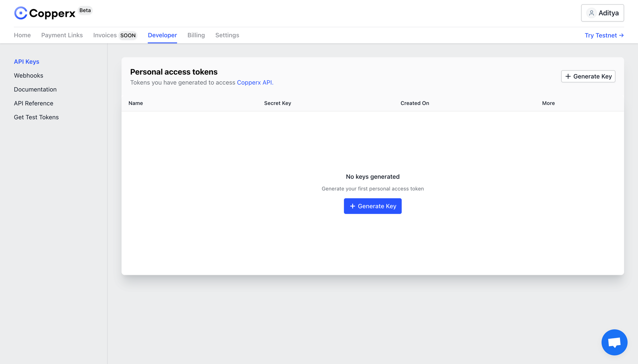Open the Payment Links tab
638x364 pixels.
pos(62,35)
